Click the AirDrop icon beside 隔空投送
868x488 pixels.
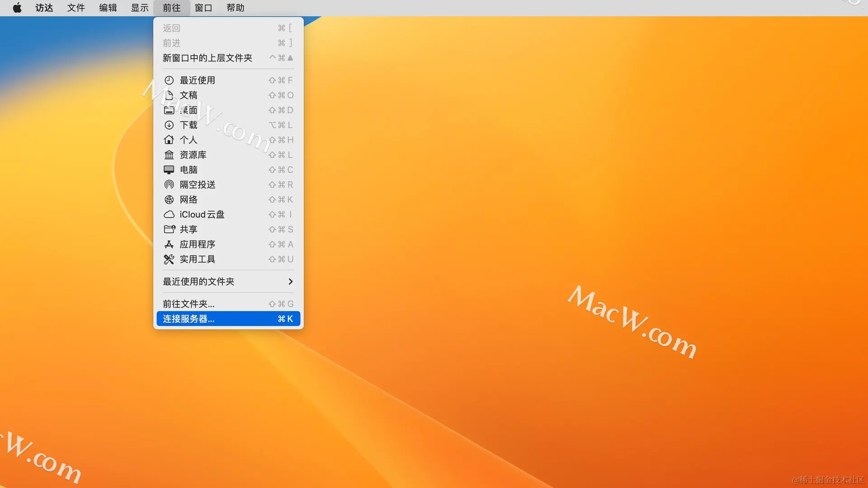(169, 185)
